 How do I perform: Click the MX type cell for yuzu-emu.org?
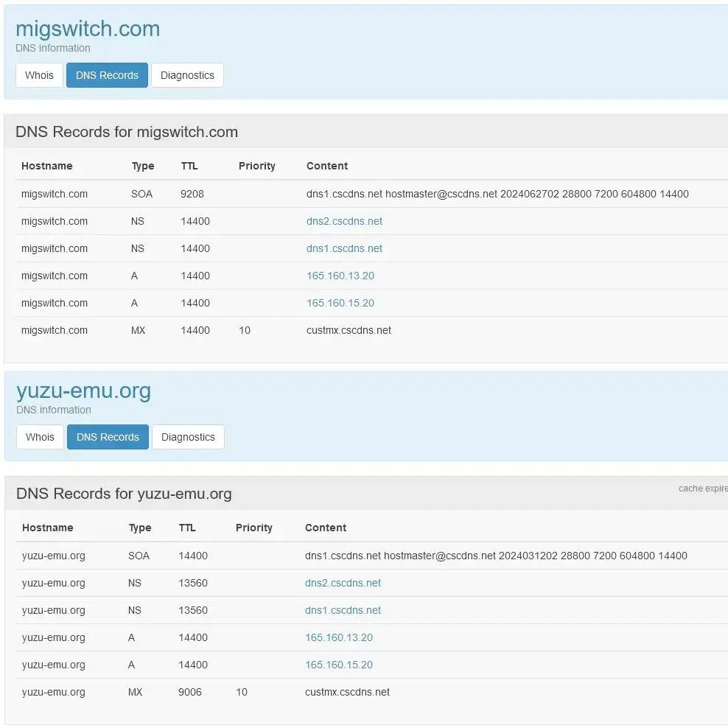pyautogui.click(x=135, y=692)
